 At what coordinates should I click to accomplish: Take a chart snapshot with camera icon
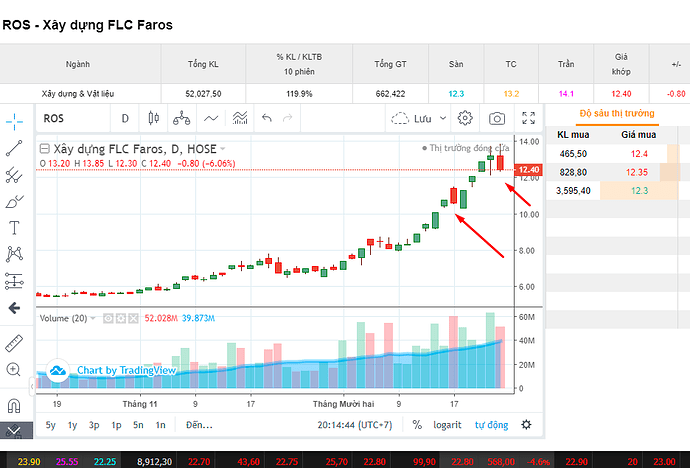pos(497,118)
